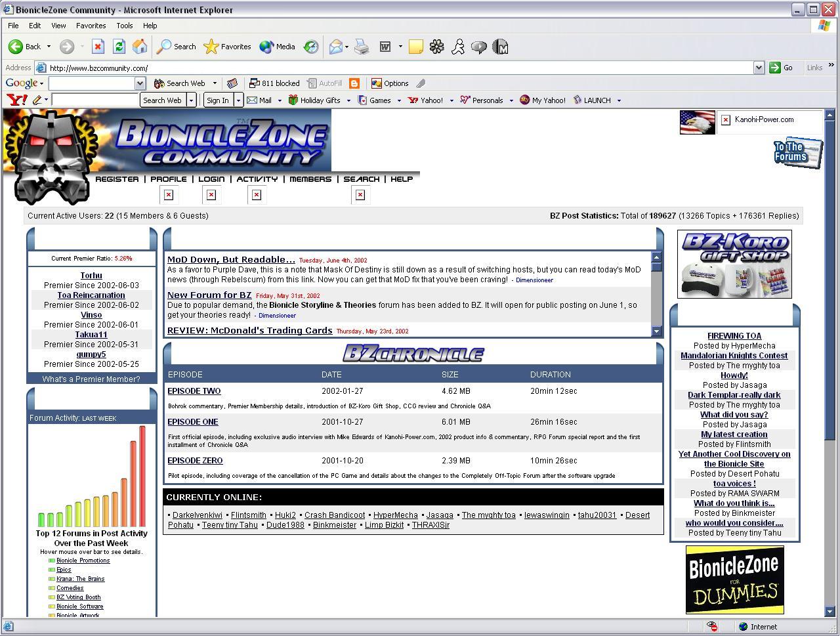Open the Google search box dropdown

[140, 83]
